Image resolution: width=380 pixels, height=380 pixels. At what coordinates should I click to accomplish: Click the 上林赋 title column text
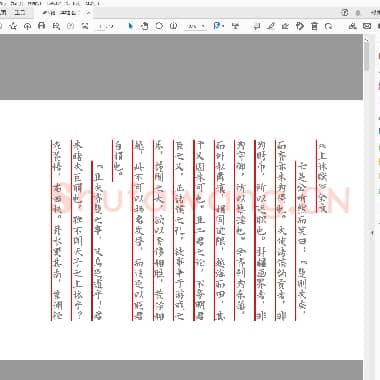[322, 177]
